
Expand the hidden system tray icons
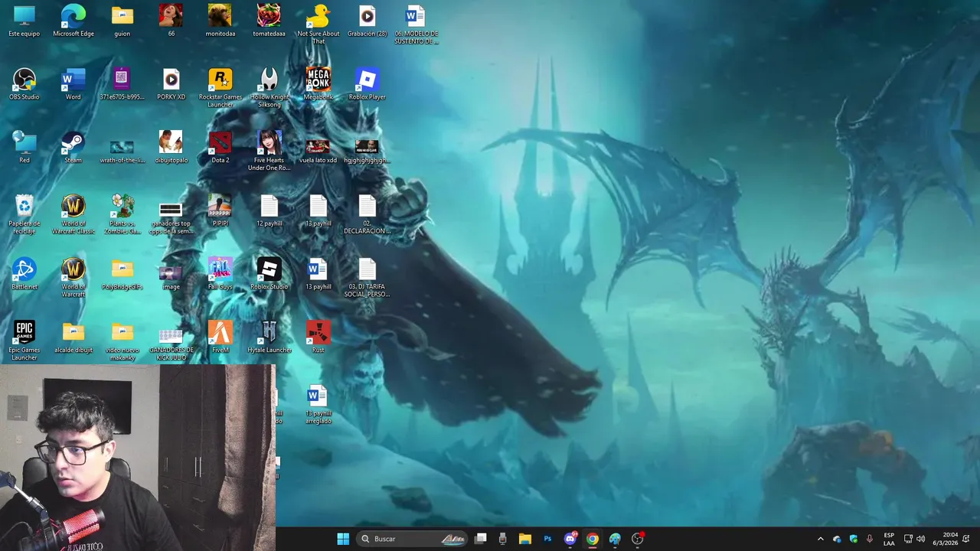tap(821, 539)
